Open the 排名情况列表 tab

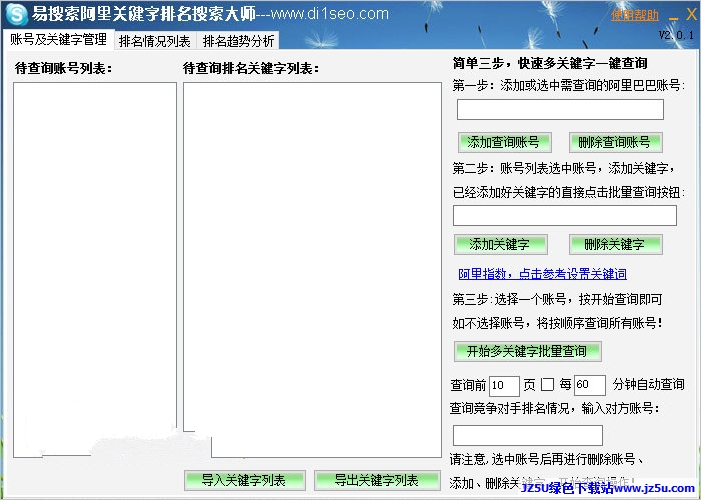(155, 41)
